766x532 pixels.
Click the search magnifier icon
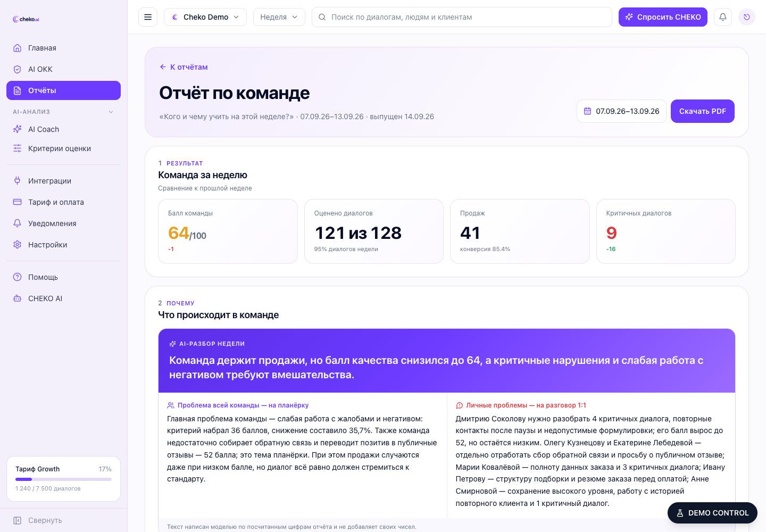(322, 17)
